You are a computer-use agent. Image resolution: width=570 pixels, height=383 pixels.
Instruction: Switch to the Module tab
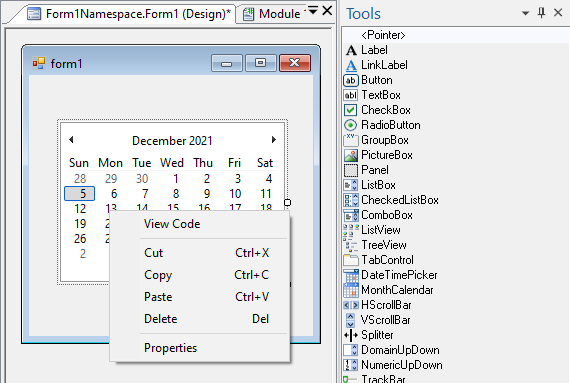[272, 14]
